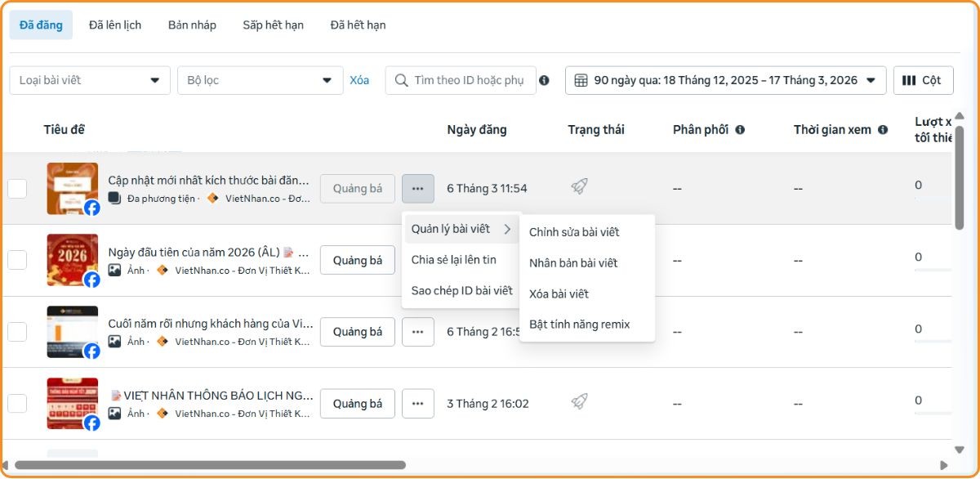The width and height of the screenshot is (980, 479).
Task: Click the info icon next to Thời gian xem
Action: click(x=883, y=129)
